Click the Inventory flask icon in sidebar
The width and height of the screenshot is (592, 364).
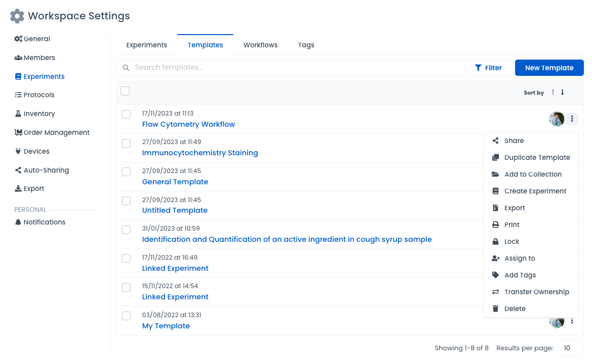click(x=18, y=114)
